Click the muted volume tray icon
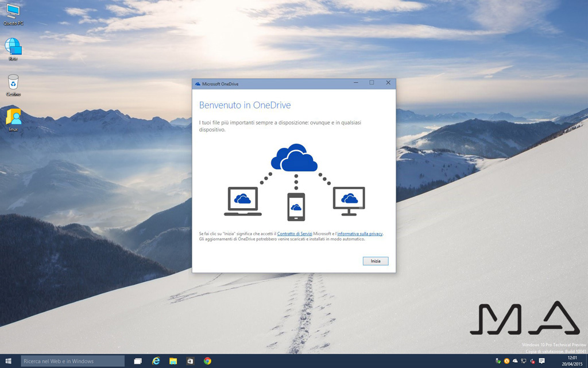 [x=532, y=361]
